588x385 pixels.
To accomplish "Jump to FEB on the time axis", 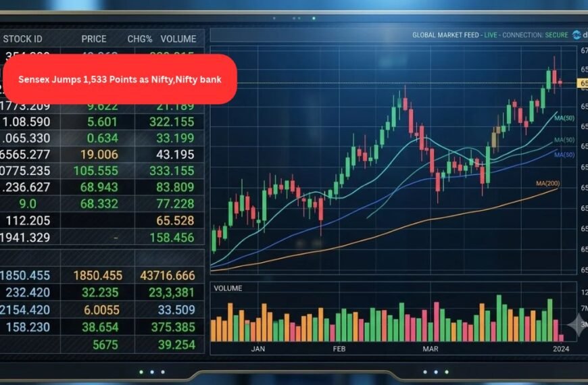I will 339,349.
